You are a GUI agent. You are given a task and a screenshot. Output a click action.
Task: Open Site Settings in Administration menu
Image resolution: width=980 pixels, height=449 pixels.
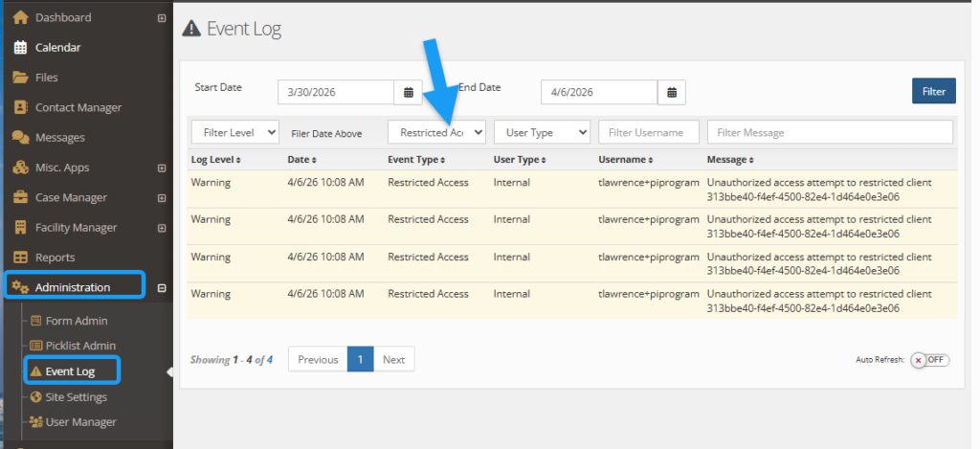click(76, 396)
